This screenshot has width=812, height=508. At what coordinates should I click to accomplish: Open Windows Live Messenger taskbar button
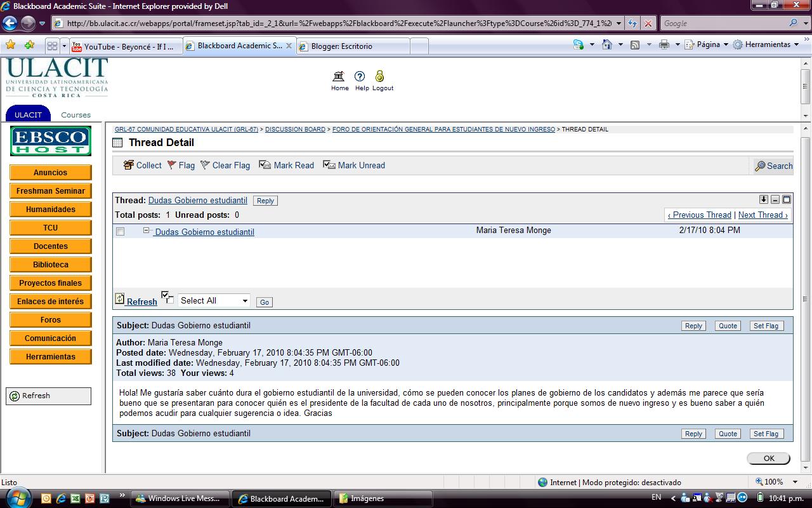(x=179, y=498)
